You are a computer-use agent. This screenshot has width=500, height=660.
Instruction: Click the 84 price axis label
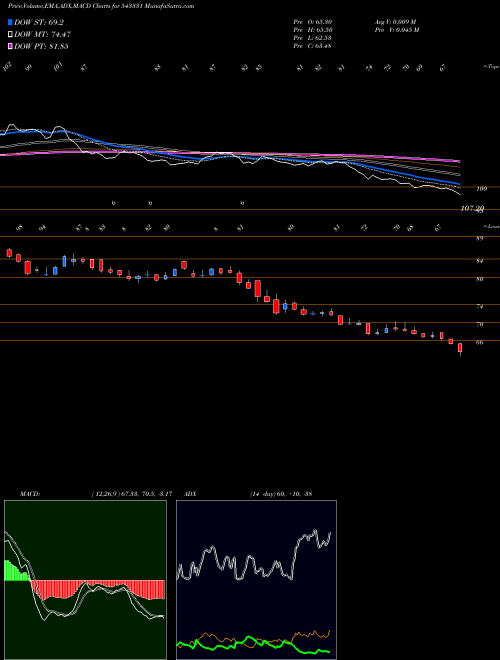pyautogui.click(x=479, y=261)
